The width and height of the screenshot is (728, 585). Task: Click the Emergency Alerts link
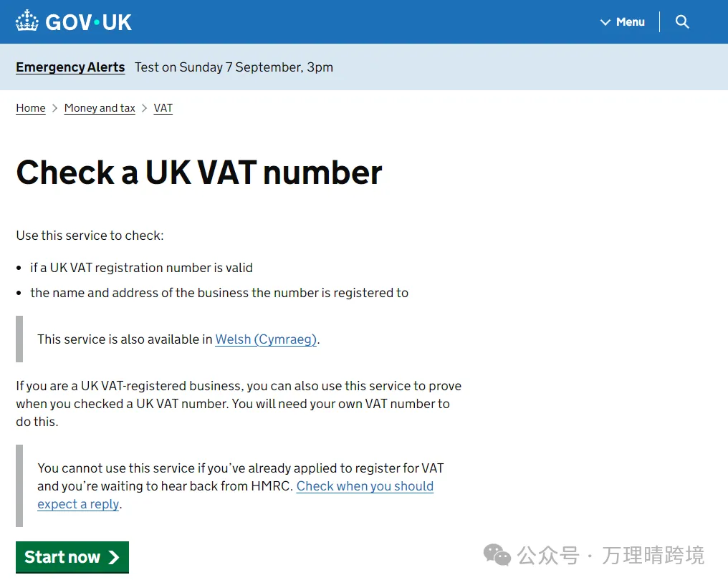70,67
